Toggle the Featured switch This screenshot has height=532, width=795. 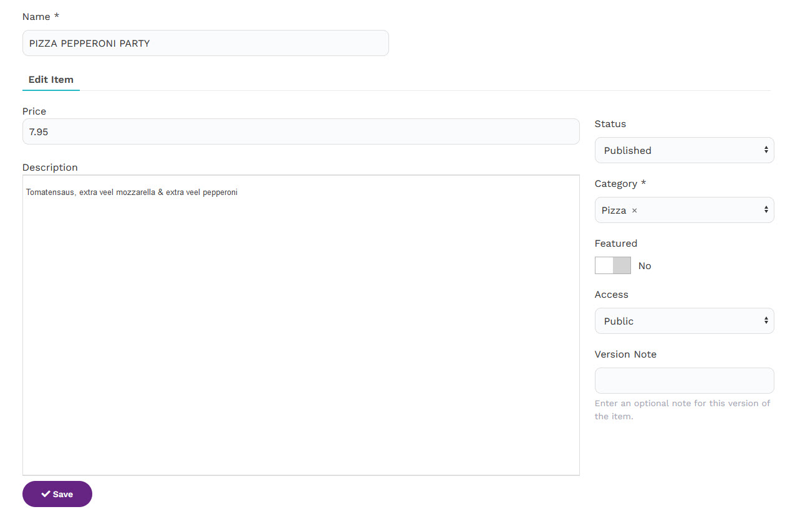pyautogui.click(x=612, y=265)
